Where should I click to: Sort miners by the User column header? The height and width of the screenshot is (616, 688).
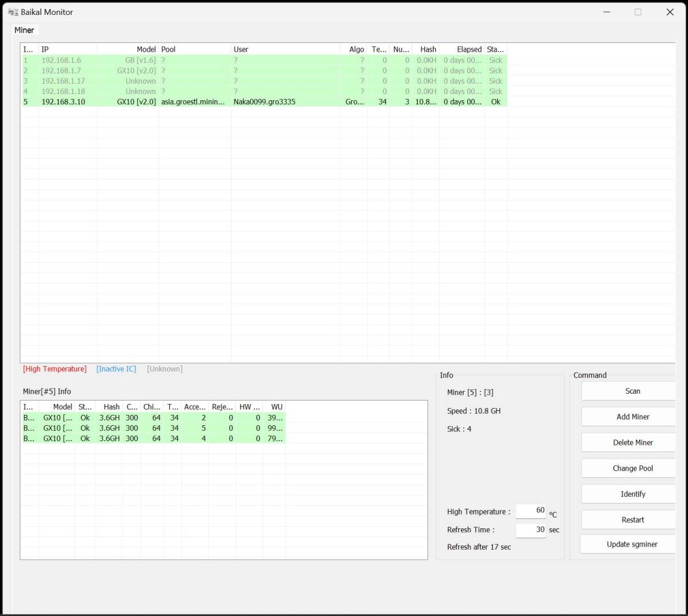click(285, 49)
